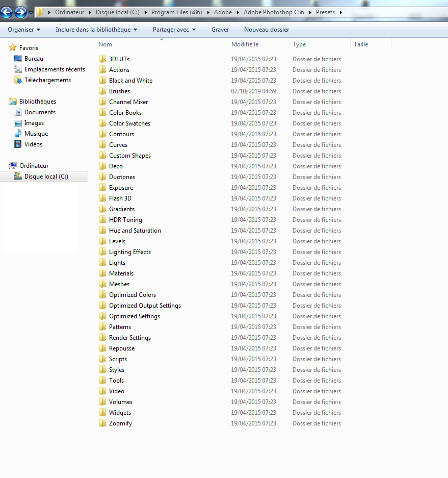
Task: Open Inclure dans la bibliothèque dropdown
Action: (96, 30)
